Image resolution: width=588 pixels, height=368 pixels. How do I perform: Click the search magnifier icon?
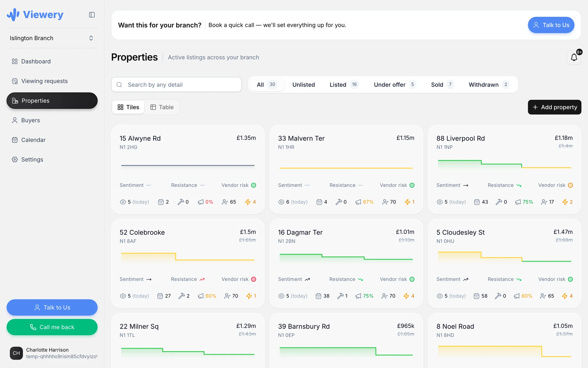(119, 85)
